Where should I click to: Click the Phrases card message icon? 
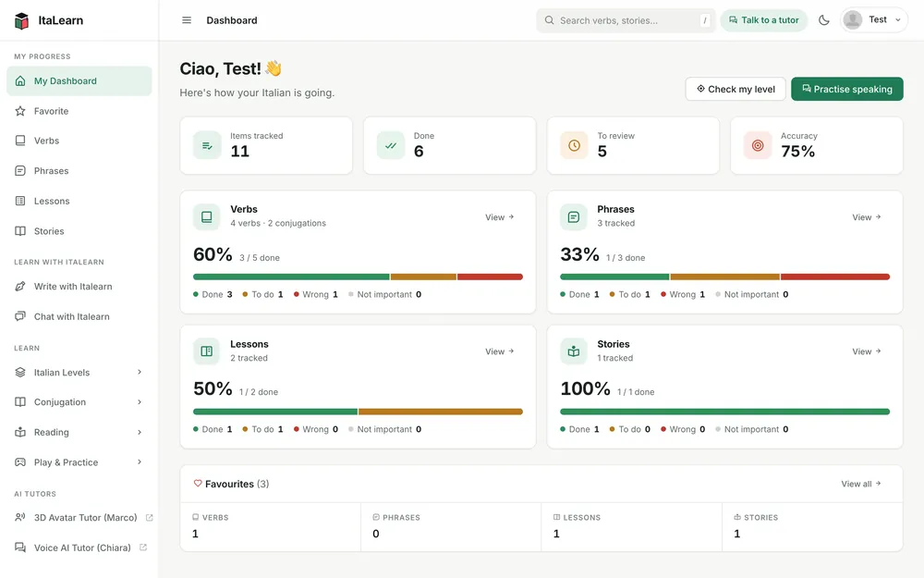pyautogui.click(x=574, y=217)
